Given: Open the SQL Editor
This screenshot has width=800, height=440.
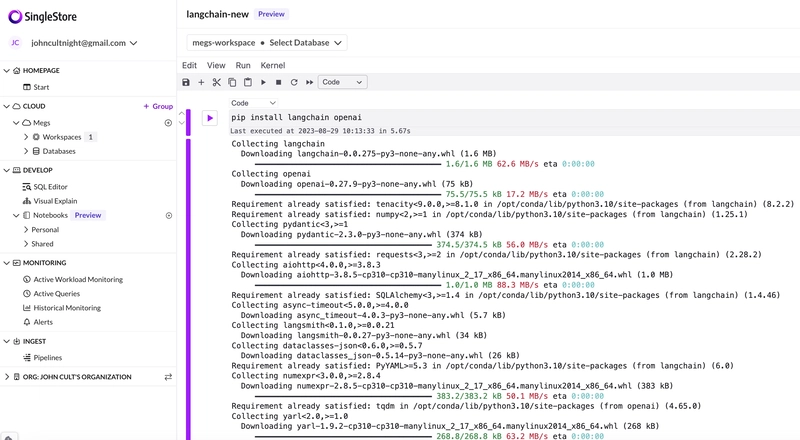Looking at the screenshot, I should pos(45,187).
